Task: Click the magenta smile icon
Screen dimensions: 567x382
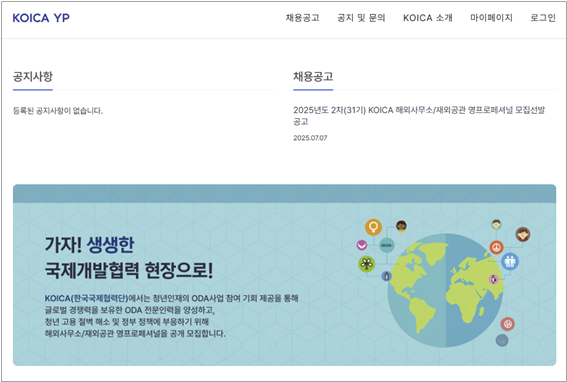Action: [362, 245]
